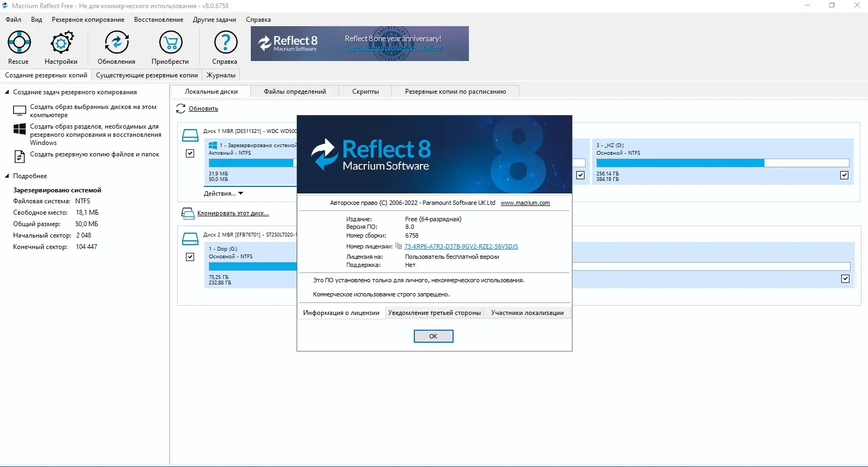
Task: Click the monitor icon for disk imaging
Action: tap(20, 111)
